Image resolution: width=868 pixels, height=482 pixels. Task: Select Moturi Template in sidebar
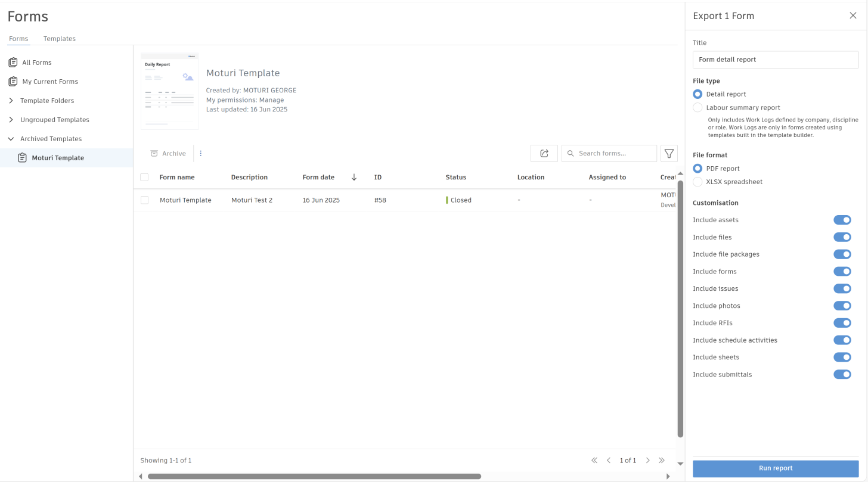click(58, 158)
